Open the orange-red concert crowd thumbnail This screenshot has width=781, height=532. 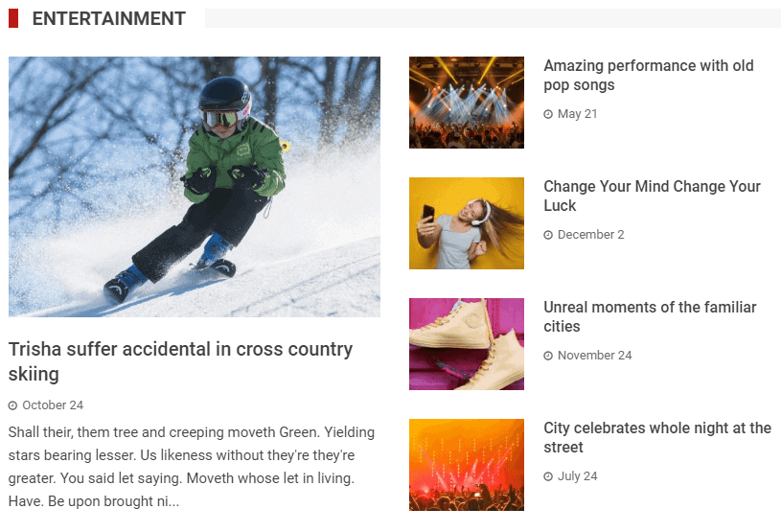[467, 465]
